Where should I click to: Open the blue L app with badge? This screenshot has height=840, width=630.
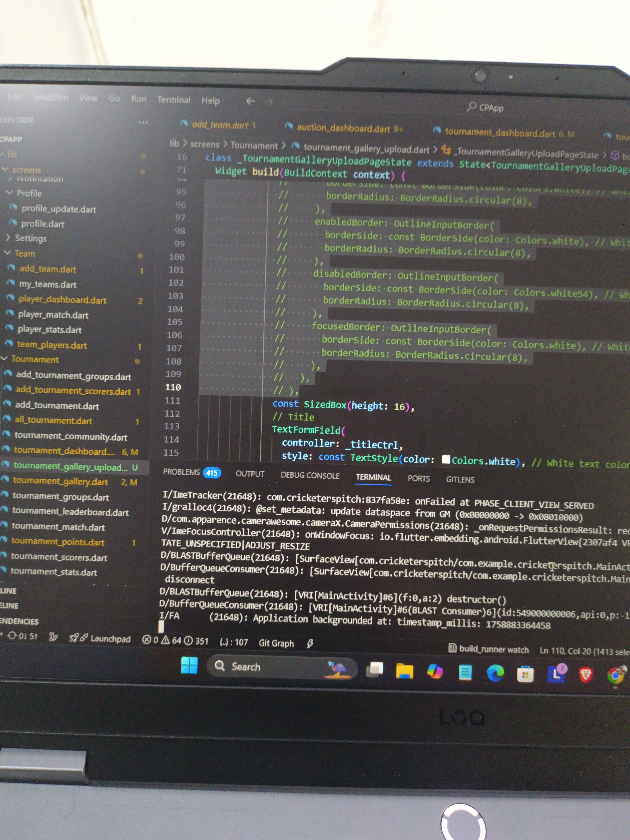pos(556,674)
